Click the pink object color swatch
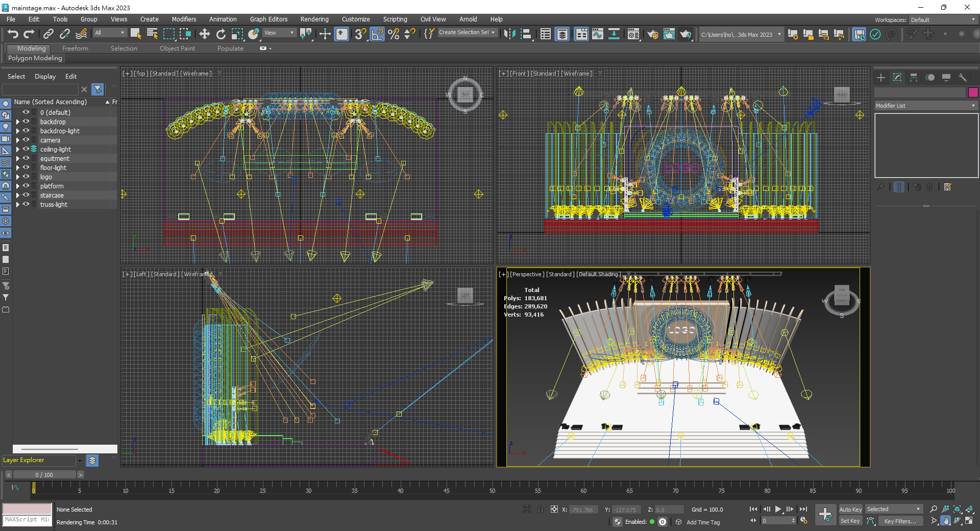This screenshot has width=980, height=531. (x=973, y=92)
